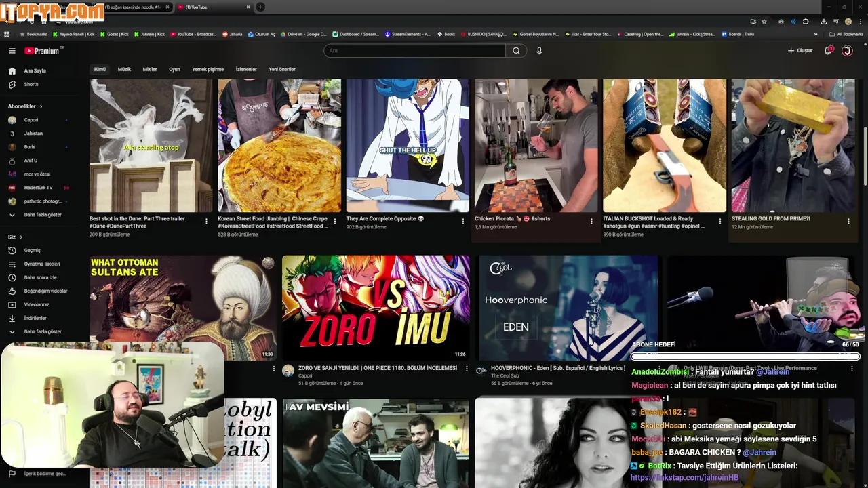Click the Ara search input field
The height and width of the screenshot is (488, 868).
[414, 51]
